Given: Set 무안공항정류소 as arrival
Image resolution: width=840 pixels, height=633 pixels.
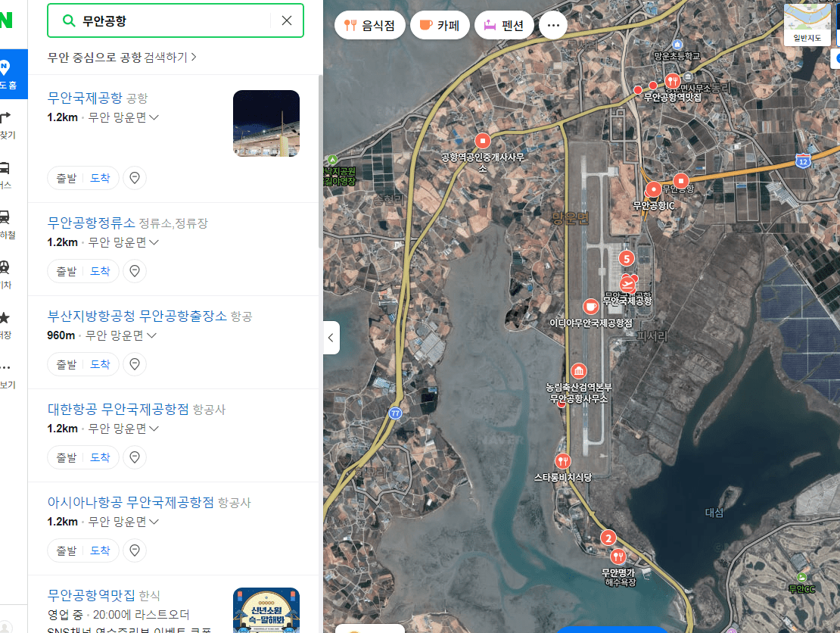Looking at the screenshot, I should 100,271.
